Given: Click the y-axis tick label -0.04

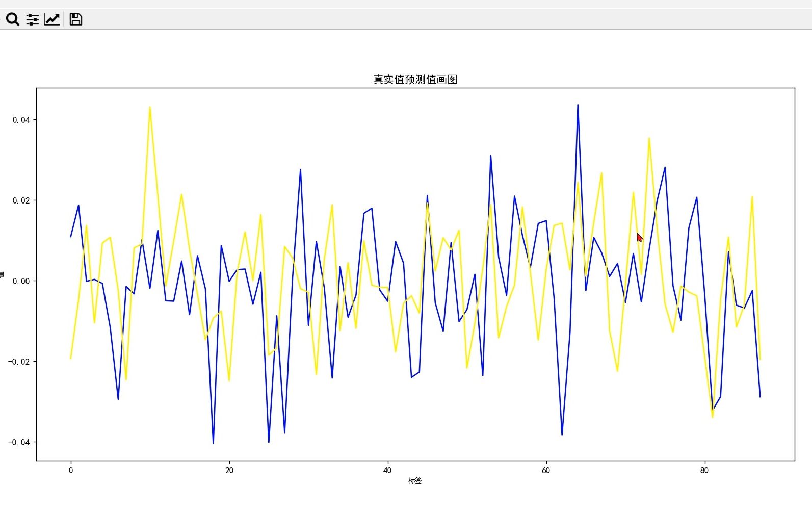Looking at the screenshot, I should tap(19, 442).
